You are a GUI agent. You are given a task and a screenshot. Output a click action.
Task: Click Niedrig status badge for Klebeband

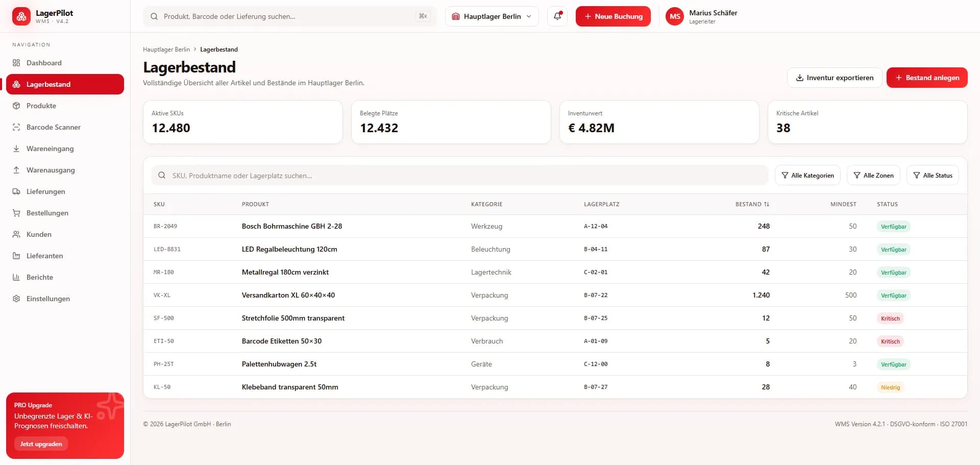(x=890, y=387)
